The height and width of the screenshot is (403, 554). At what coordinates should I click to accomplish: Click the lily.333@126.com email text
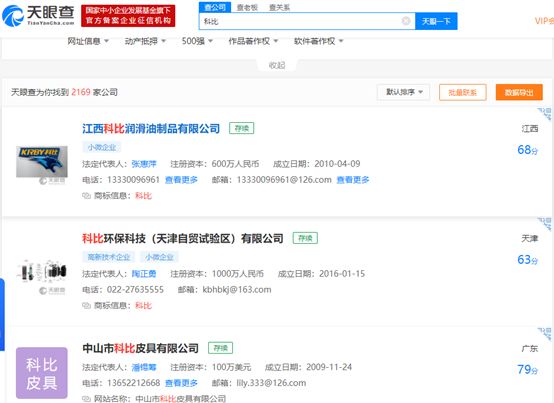(271, 383)
